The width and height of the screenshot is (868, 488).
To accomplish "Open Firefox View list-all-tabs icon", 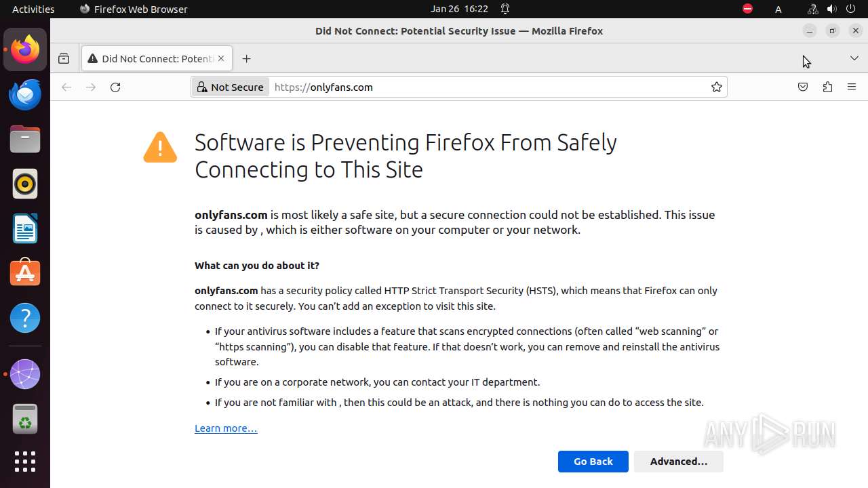I will tap(64, 59).
